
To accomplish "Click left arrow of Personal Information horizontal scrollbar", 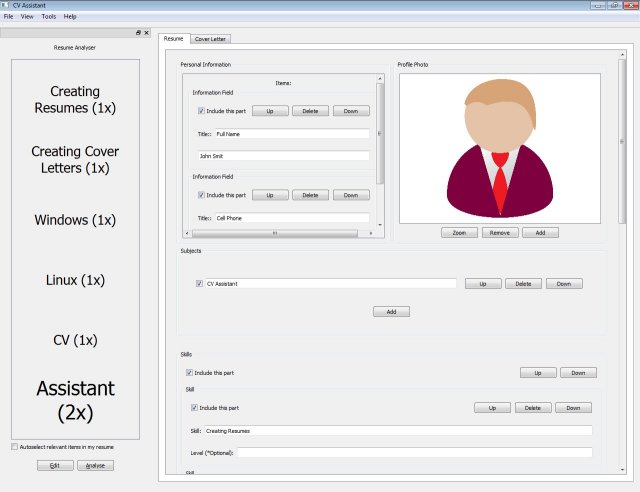I will 187,233.
